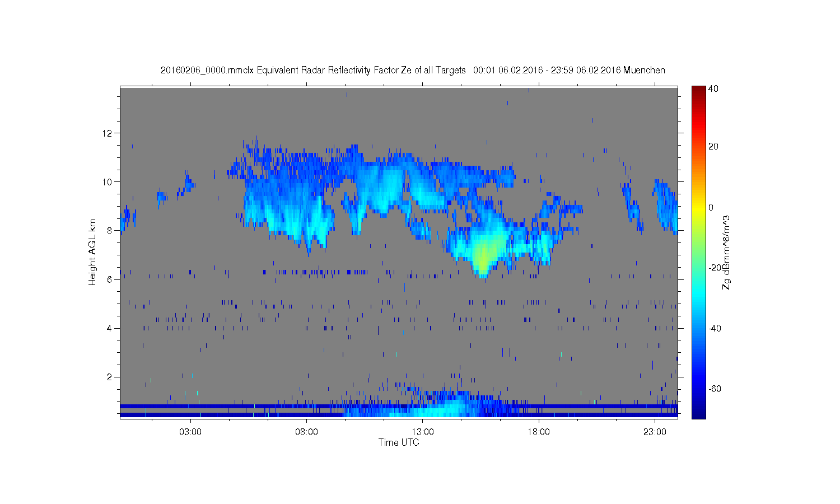Select the 13:00 time tick label
The image size is (840, 504).
[423, 432]
